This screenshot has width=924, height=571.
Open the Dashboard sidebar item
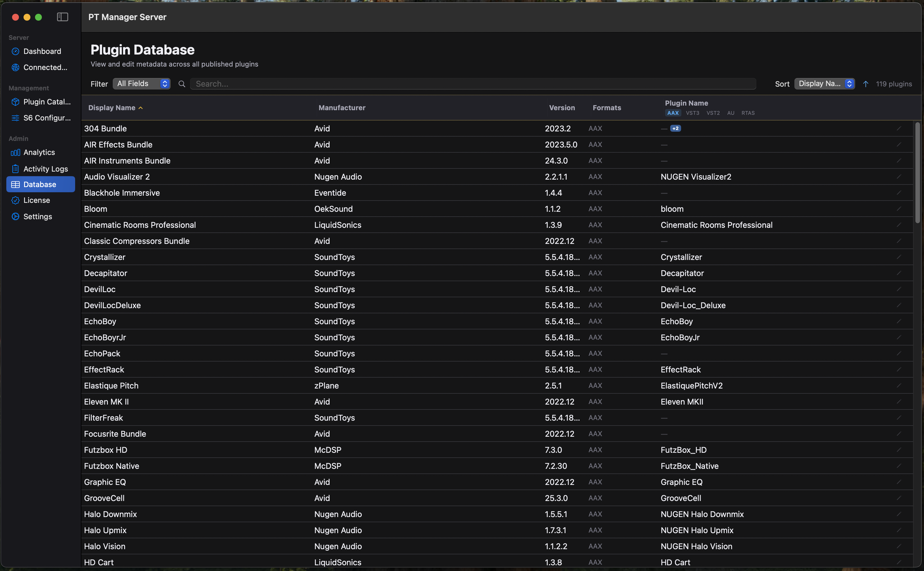tap(41, 51)
